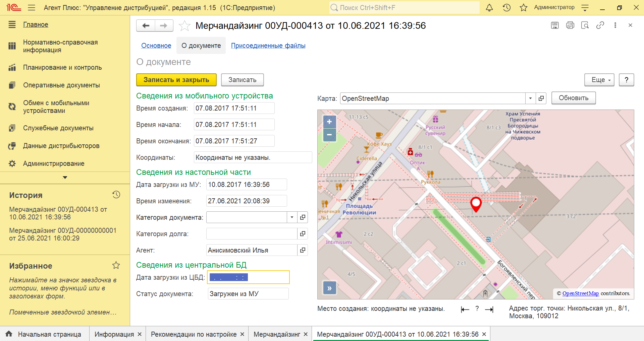Viewport: 644px width, 341px height.
Task: Open the OpenStreetMap attribution link
Action: (x=580, y=293)
